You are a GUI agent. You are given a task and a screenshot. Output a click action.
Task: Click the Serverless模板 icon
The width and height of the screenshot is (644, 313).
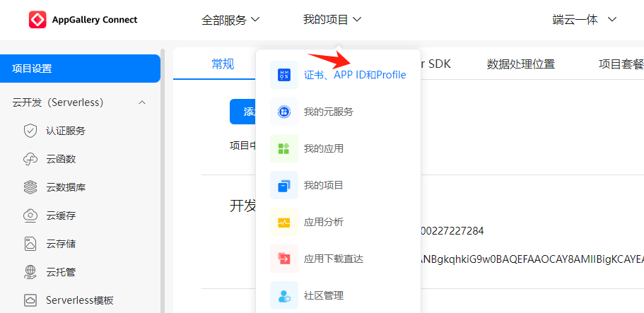30,300
